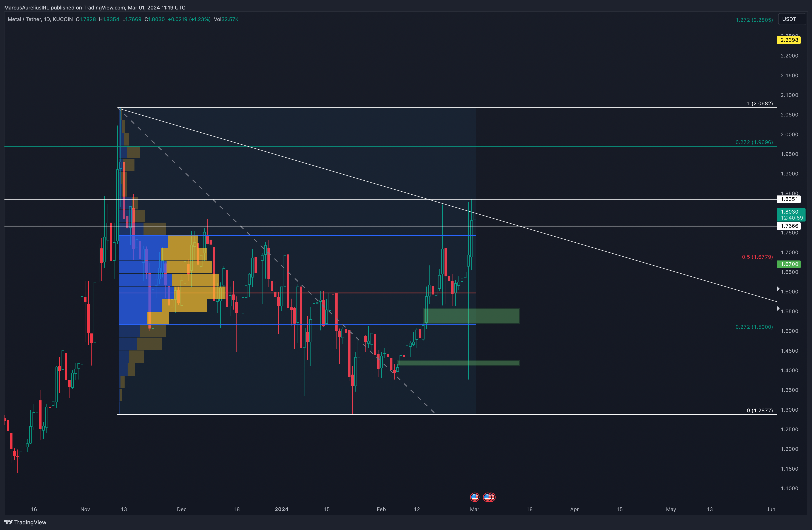This screenshot has height=530, width=812.
Task: Click the 12:40:59 bar countdown timer
Action: pyautogui.click(x=792, y=218)
